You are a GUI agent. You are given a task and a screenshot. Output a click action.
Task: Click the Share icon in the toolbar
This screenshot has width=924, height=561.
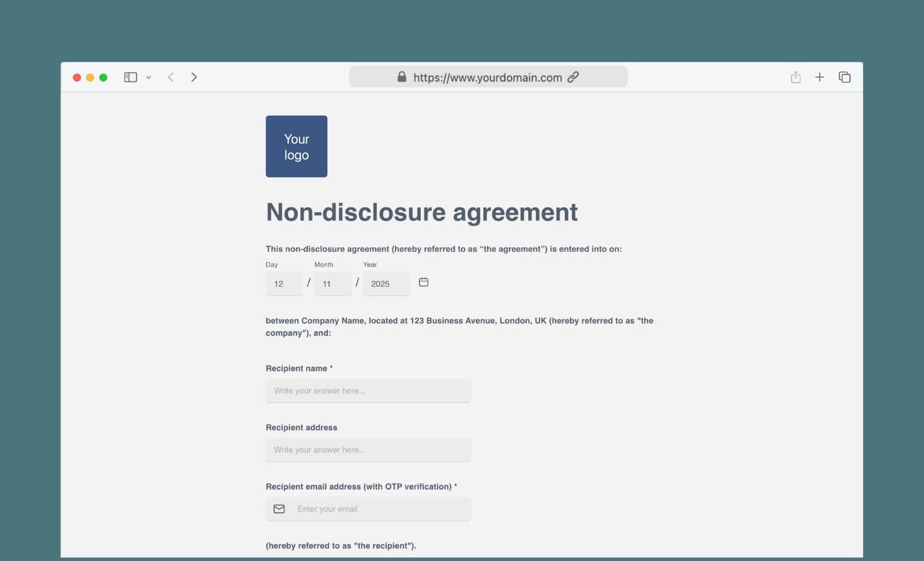(796, 77)
